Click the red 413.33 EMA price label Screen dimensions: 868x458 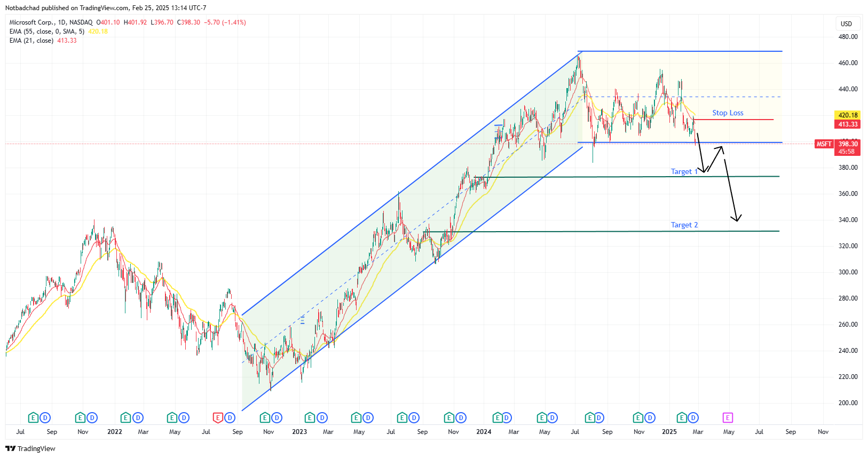[x=848, y=124]
